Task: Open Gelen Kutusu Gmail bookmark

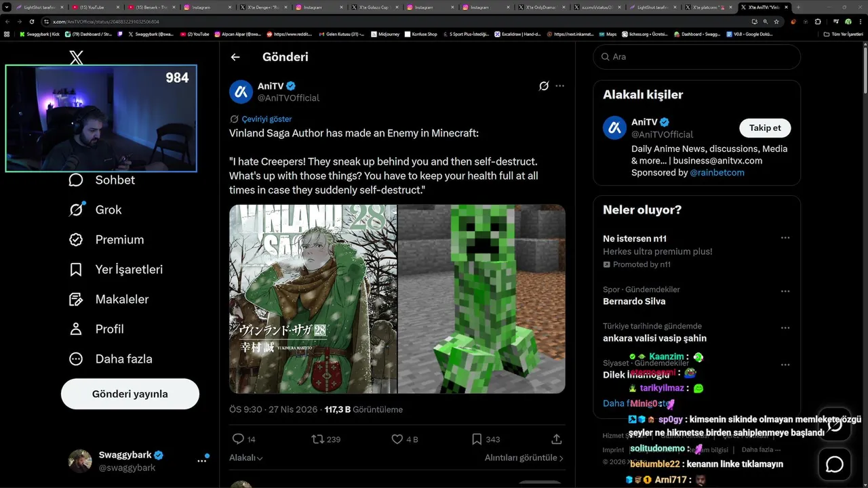Action: pyautogui.click(x=340, y=33)
